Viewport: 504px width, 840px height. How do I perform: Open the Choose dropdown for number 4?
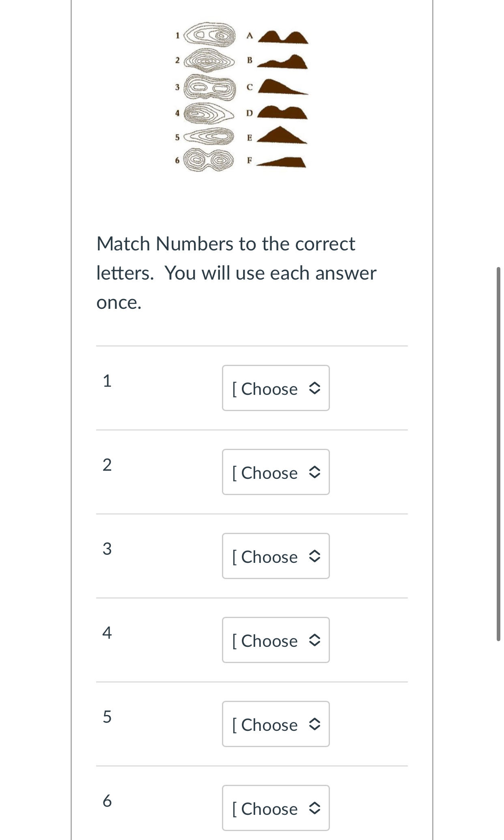click(x=276, y=640)
